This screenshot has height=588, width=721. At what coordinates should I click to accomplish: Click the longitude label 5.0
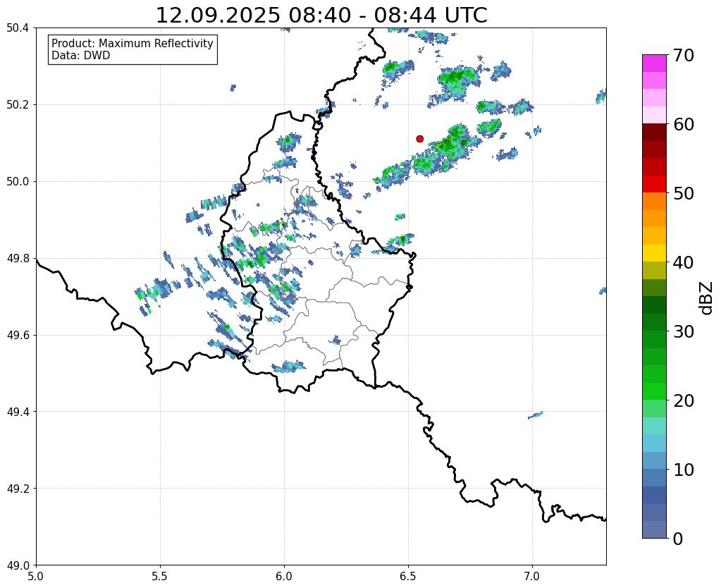point(36,576)
